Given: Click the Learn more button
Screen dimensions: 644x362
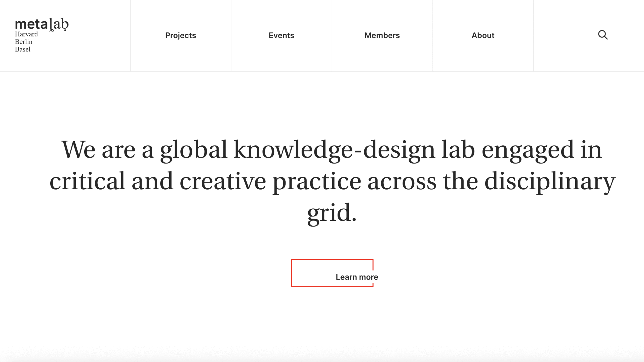Looking at the screenshot, I should click(357, 277).
